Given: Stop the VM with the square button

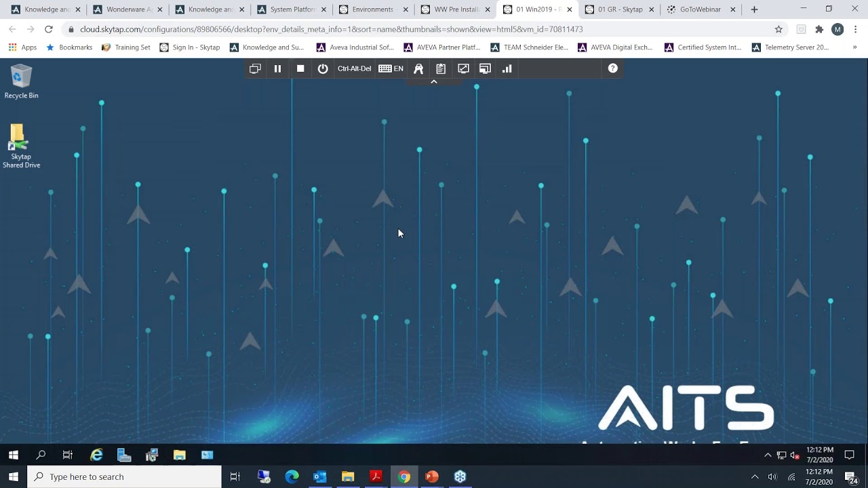Looking at the screenshot, I should pyautogui.click(x=300, y=68).
